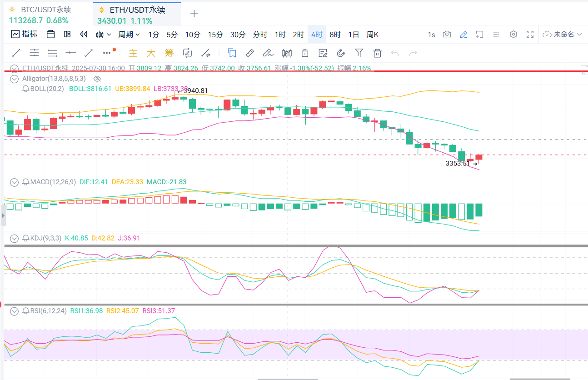This screenshot has height=380, width=588.
Task: Select the 5分 timeframe
Action: [172, 35]
